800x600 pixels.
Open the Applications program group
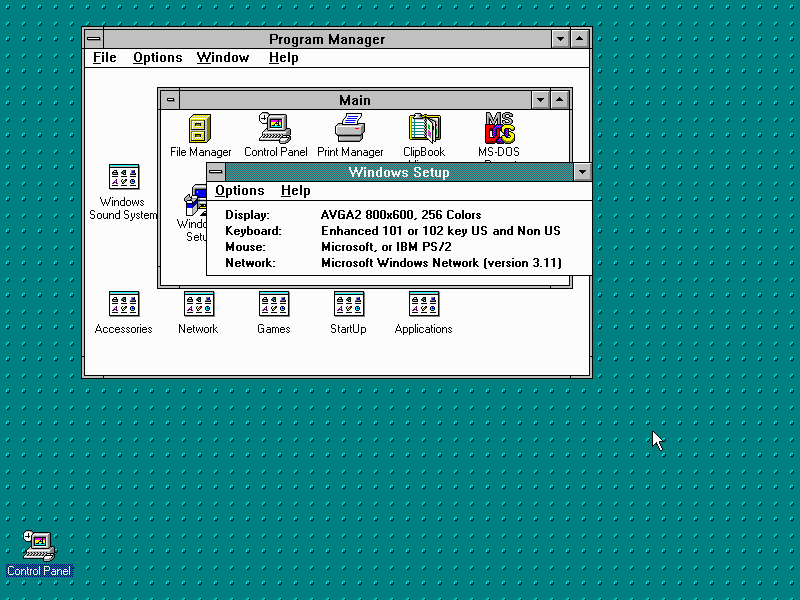[x=423, y=305]
